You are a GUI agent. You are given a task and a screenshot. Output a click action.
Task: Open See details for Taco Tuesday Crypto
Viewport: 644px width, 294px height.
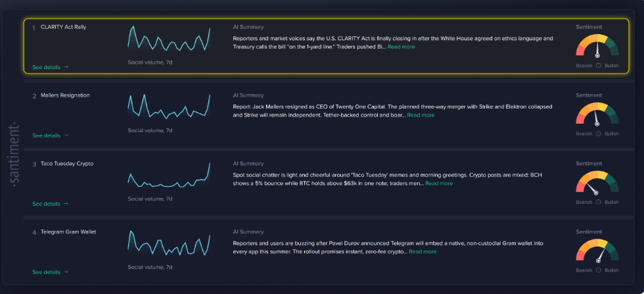click(50, 203)
